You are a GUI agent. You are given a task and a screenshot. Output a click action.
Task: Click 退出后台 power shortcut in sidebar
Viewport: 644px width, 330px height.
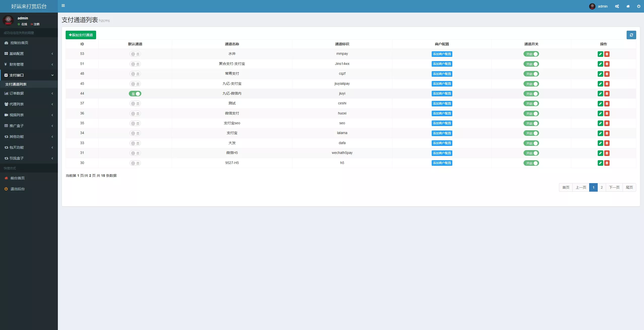tap(29, 189)
